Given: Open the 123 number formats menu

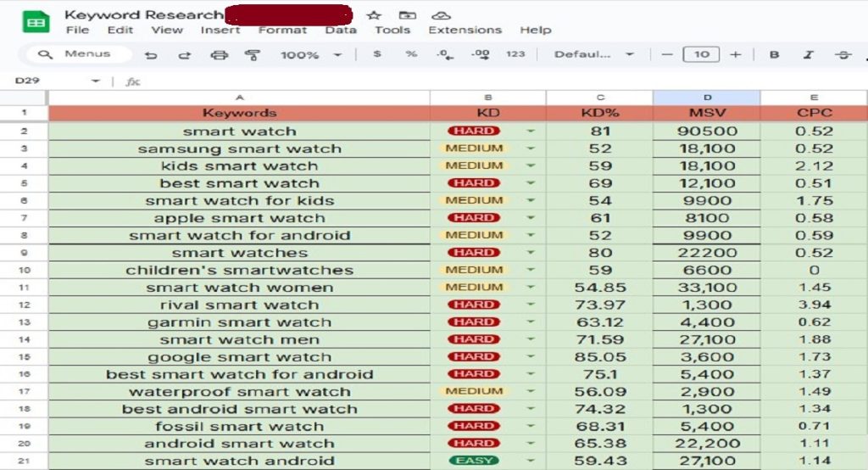Looking at the screenshot, I should [515, 54].
